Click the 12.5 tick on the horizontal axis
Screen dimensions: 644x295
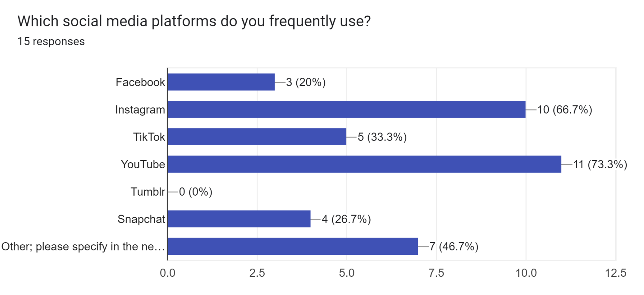tap(615, 273)
